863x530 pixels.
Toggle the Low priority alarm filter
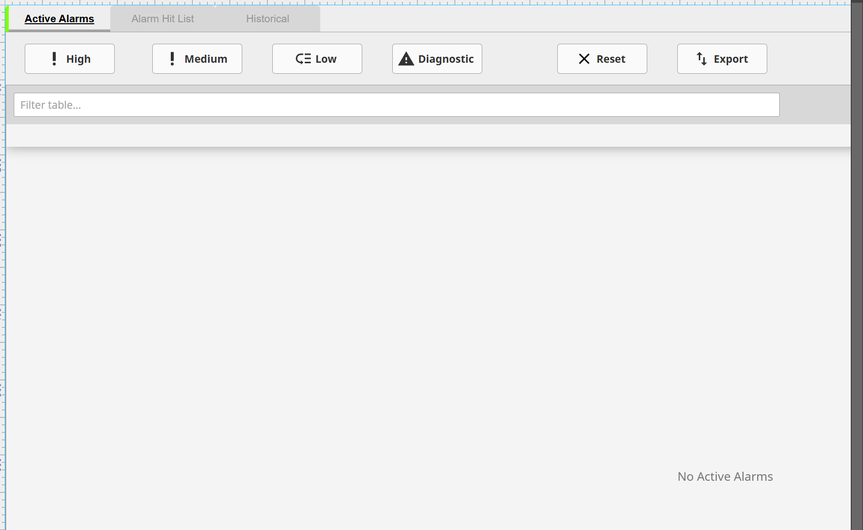point(317,59)
